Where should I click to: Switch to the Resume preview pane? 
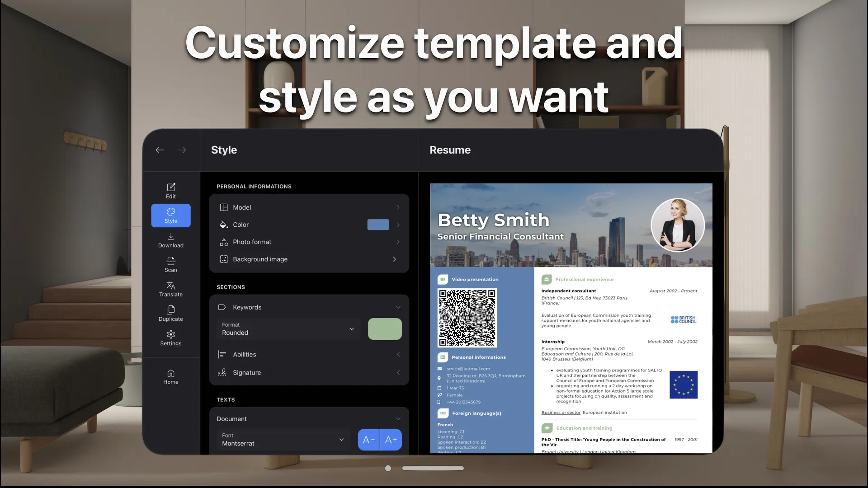pos(450,150)
